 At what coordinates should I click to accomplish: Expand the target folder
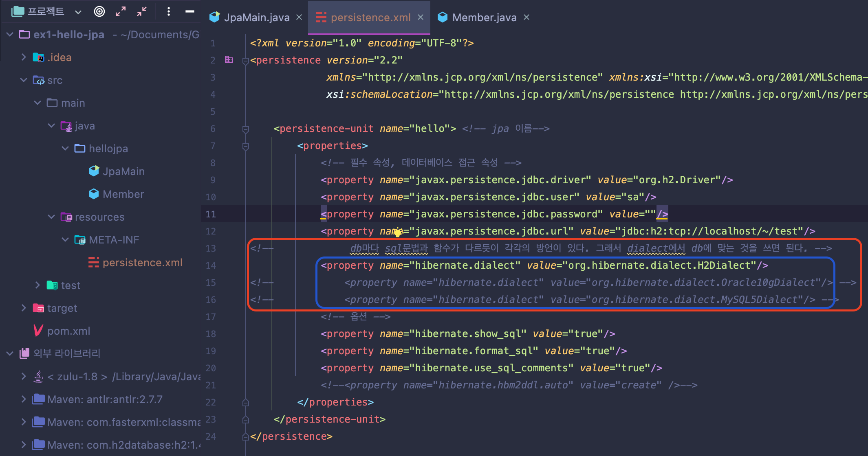point(24,308)
